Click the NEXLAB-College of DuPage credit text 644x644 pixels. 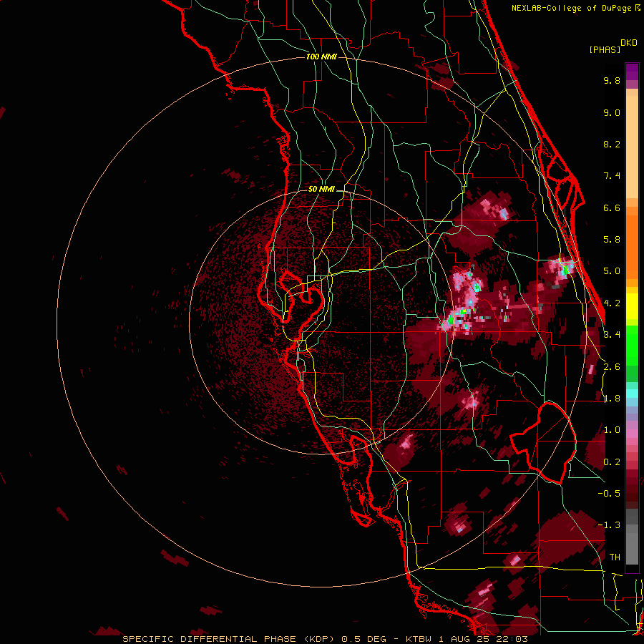(571, 8)
